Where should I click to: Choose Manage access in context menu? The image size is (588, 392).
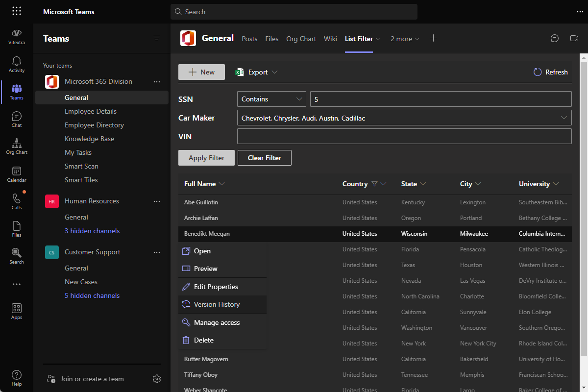[x=223, y=322]
